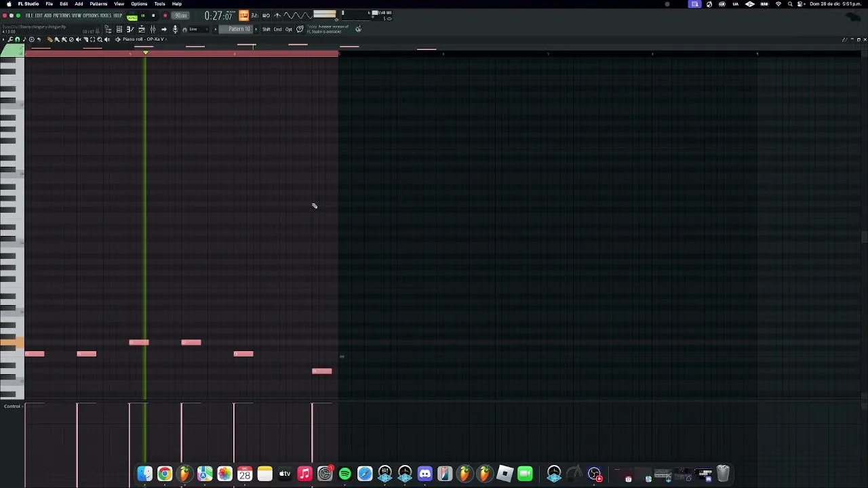The width and height of the screenshot is (868, 488).
Task: Open the newer version available notice
Action: click(x=328, y=29)
